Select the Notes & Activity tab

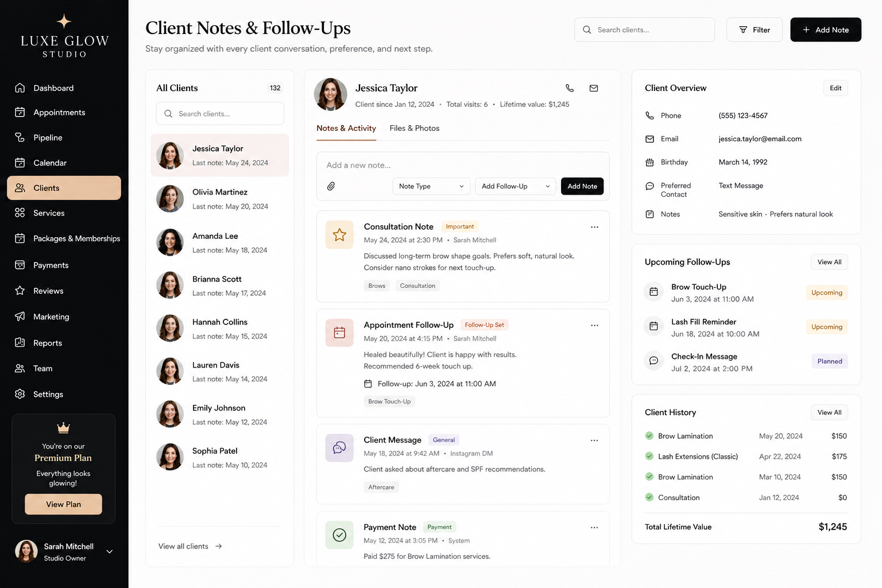[346, 128]
